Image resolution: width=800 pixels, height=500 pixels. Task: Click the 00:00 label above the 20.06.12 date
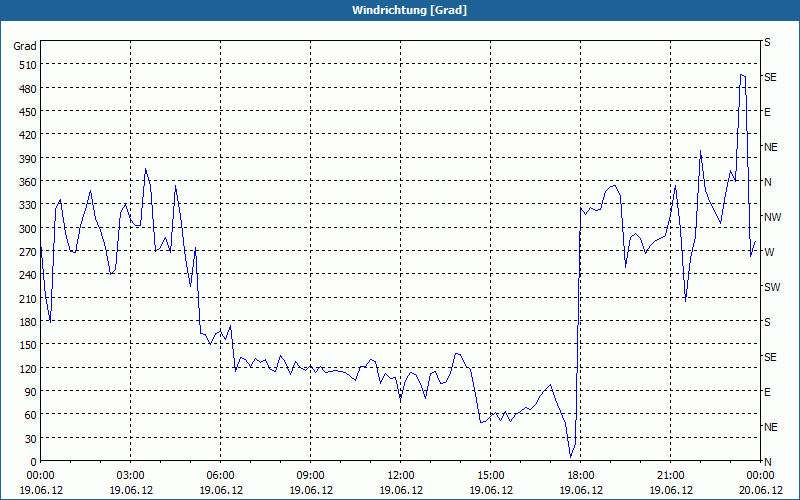(x=761, y=476)
